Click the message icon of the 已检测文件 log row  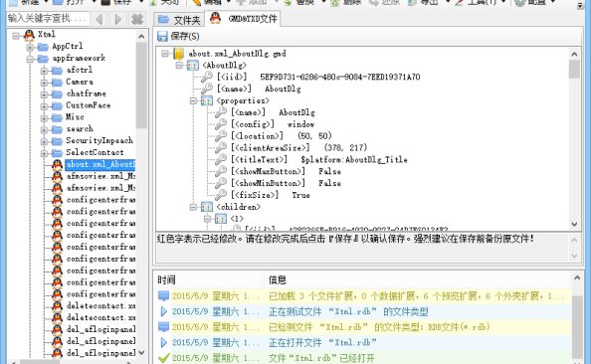[163, 326]
